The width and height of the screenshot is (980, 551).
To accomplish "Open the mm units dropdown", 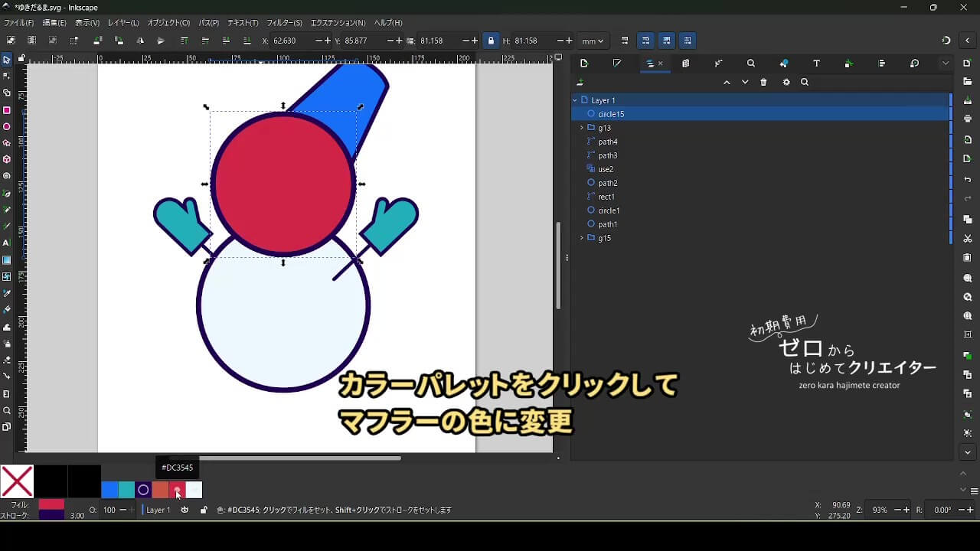I will coord(593,41).
